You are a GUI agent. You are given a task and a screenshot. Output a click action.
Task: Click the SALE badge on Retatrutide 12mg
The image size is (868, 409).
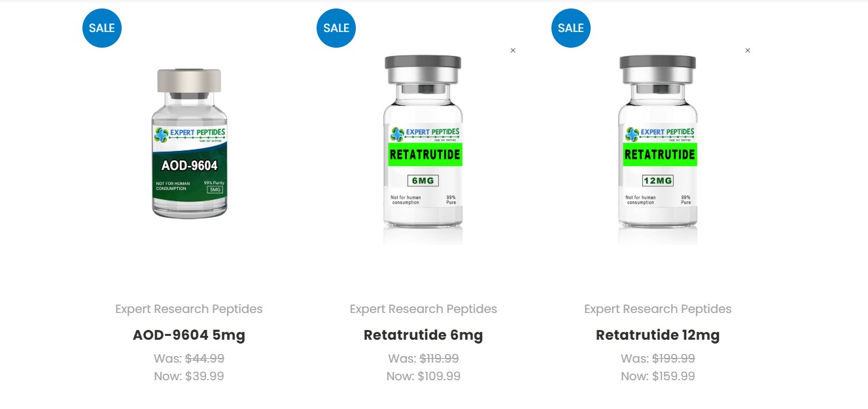(x=571, y=28)
